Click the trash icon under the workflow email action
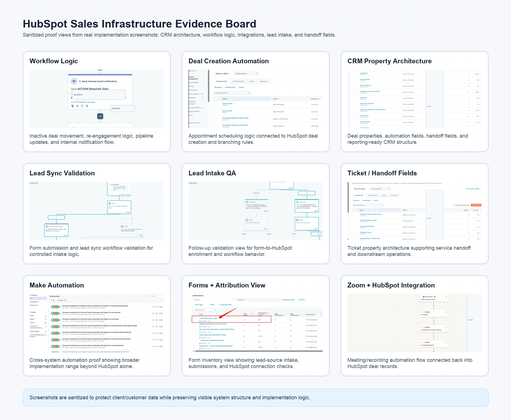 [x=87, y=106]
